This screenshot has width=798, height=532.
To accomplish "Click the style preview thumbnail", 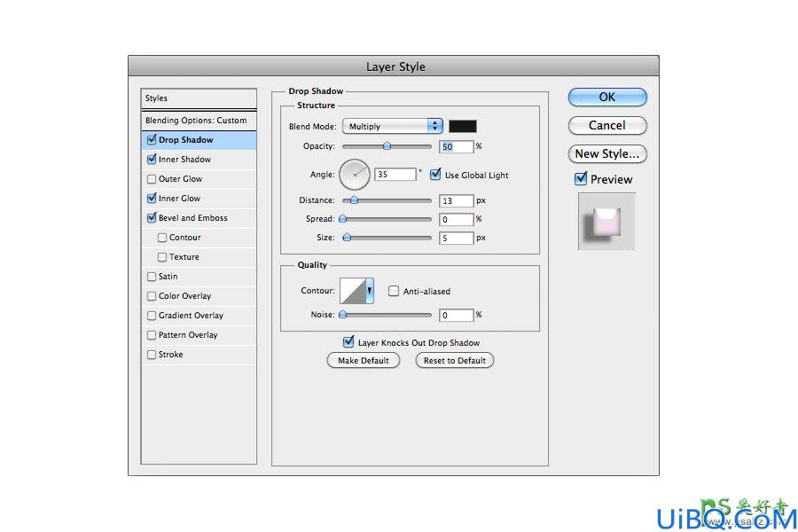I will coord(606,222).
